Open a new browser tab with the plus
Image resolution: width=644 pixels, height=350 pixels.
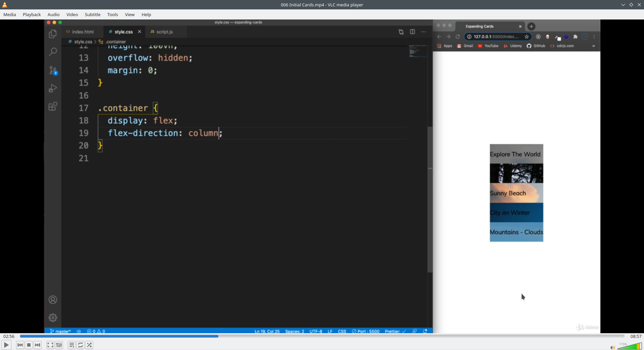[x=531, y=26]
